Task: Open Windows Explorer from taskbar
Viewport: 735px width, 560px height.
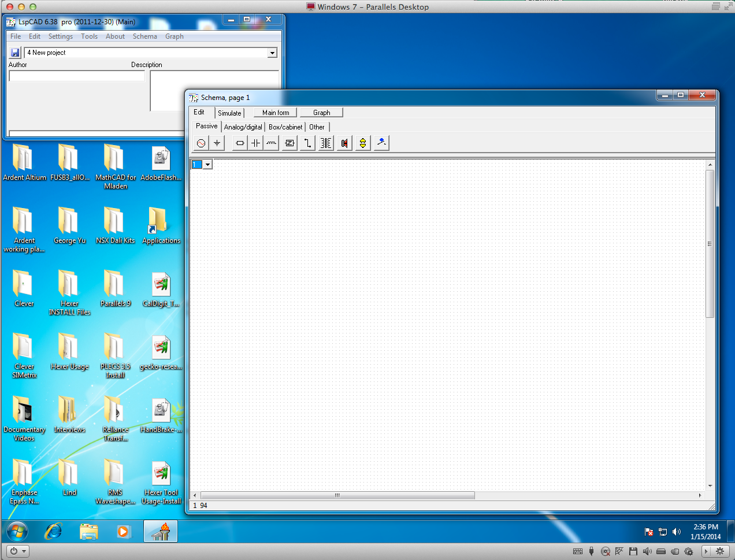Action: (88, 531)
